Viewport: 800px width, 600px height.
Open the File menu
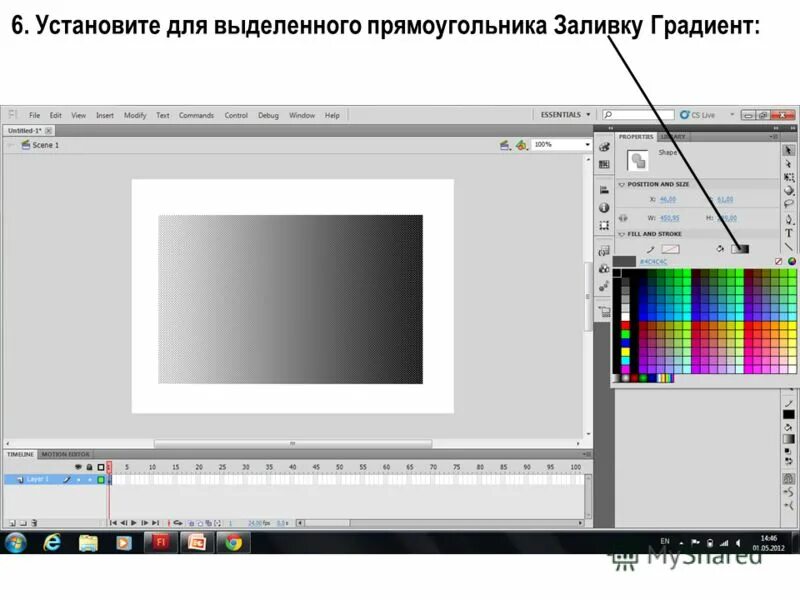(34, 115)
